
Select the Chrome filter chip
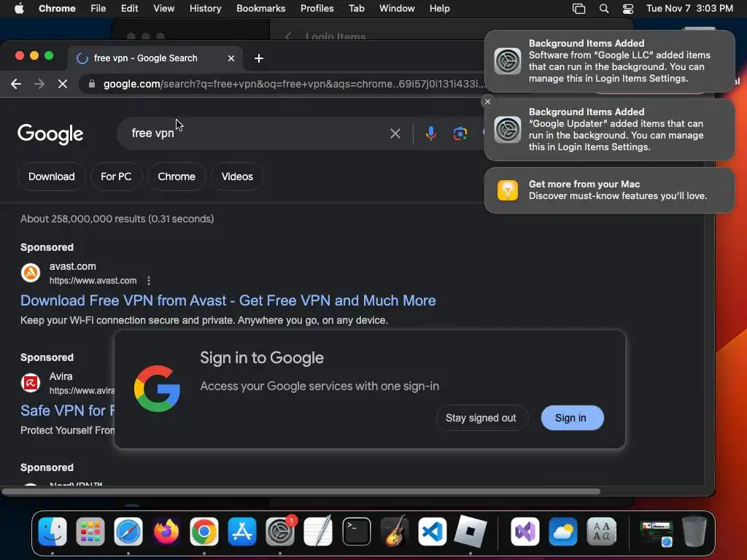177,176
